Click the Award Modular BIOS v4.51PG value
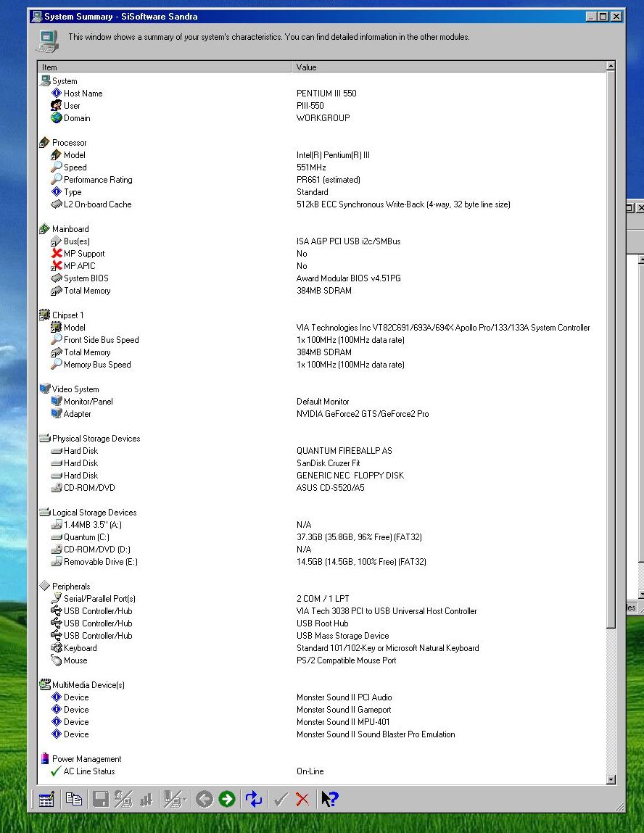This screenshot has width=644, height=833. pos(349,278)
